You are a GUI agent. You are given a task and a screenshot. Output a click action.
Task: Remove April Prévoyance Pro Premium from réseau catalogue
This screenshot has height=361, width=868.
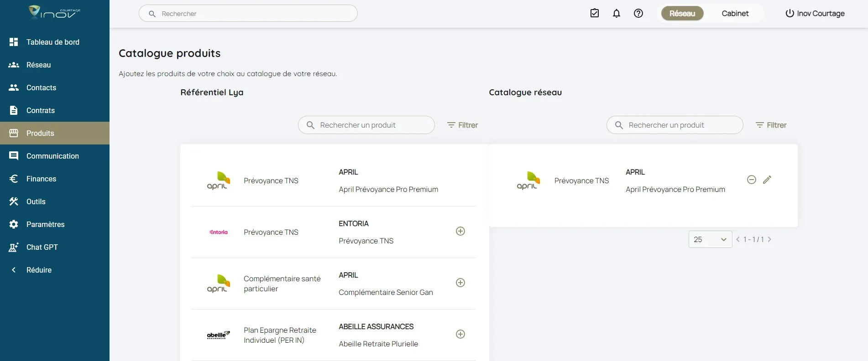751,180
